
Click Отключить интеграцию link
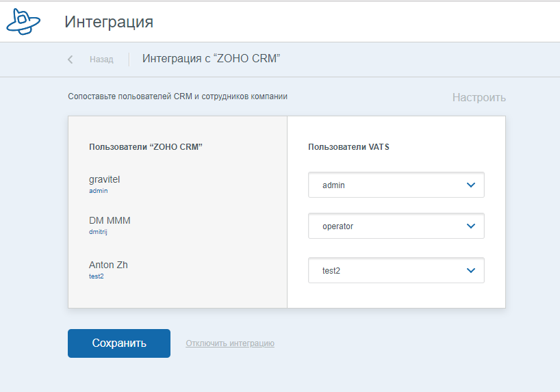(230, 343)
